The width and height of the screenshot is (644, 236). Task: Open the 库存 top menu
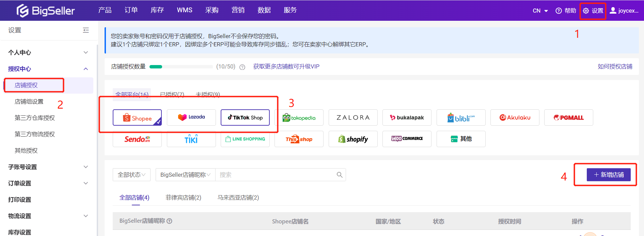pos(157,10)
